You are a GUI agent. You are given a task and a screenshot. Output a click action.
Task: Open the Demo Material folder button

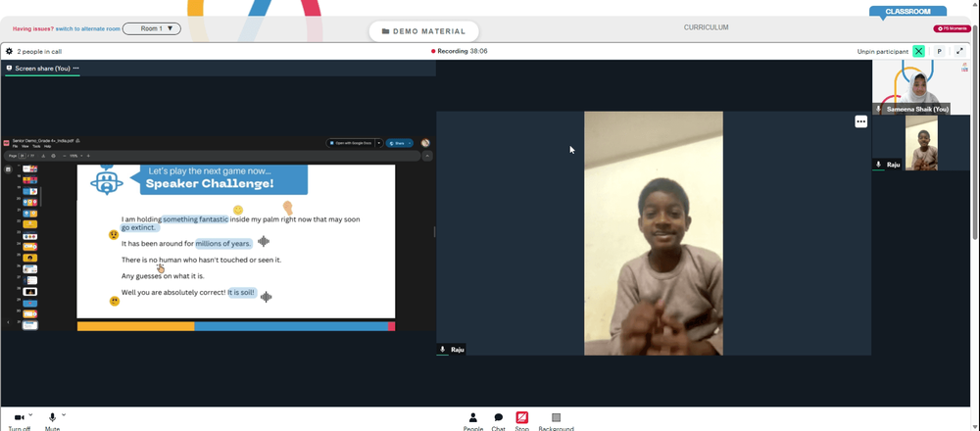point(423,31)
